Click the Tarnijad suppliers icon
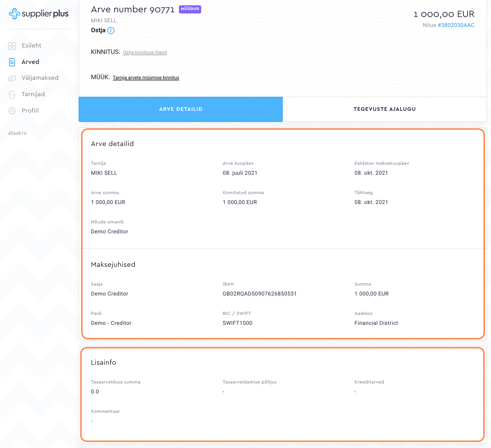 [12, 94]
